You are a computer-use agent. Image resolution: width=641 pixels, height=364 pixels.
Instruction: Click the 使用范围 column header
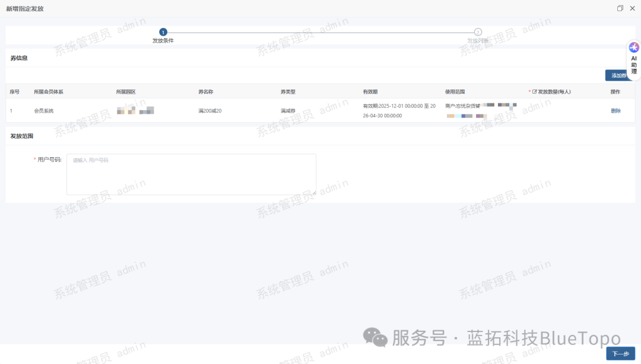click(455, 92)
